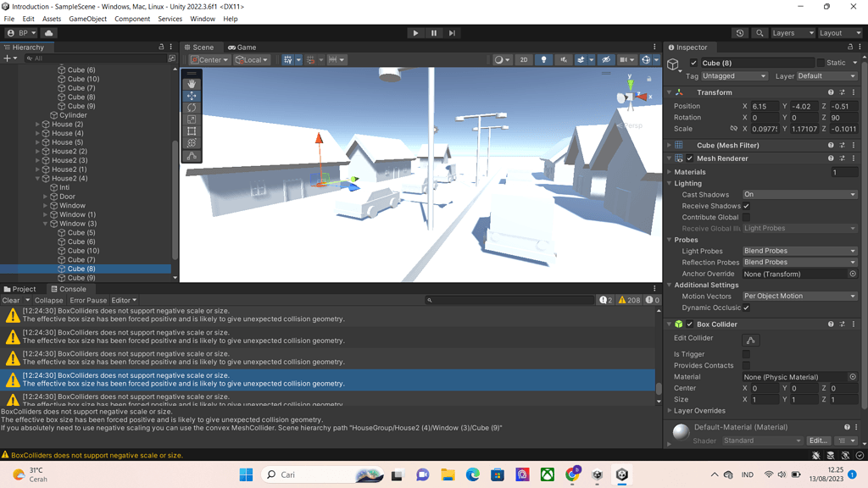Switch to the Rotate tool
868x488 pixels.
[x=192, y=107]
